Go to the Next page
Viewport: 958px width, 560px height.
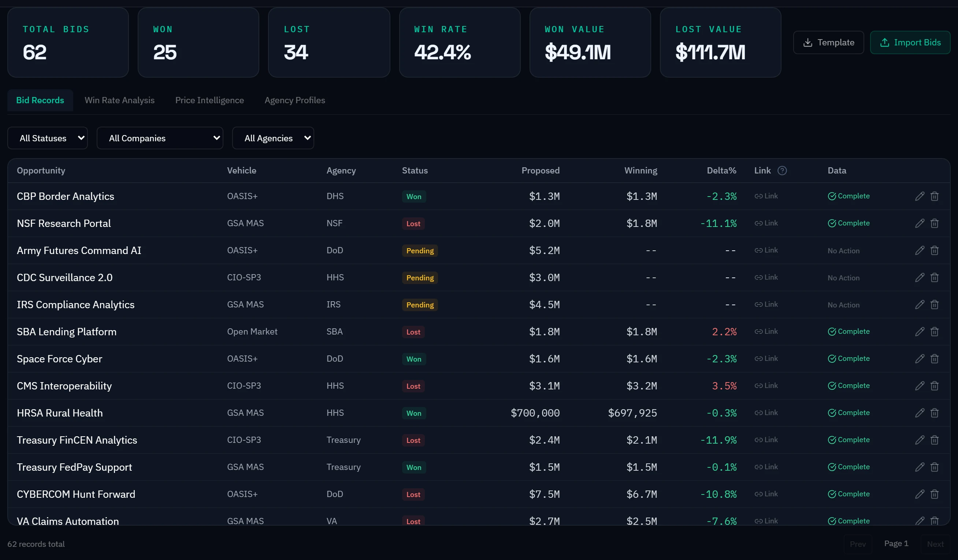[935, 544]
